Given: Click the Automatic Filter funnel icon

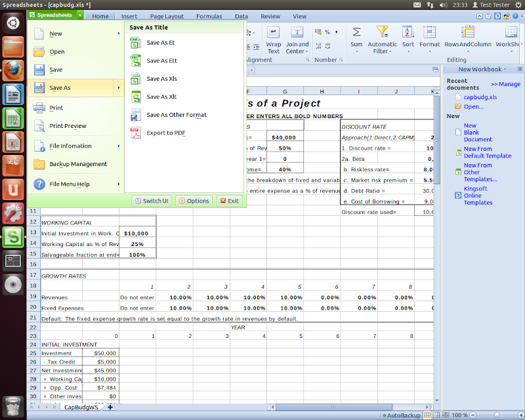Looking at the screenshot, I should click(x=382, y=32).
